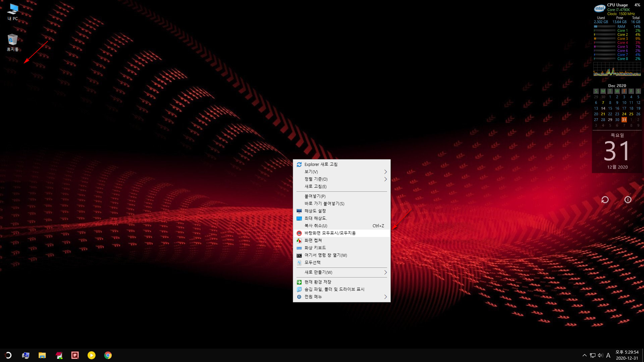Click date 14 in calendar gadget
Screen dimensions: 644x362
pos(603,108)
